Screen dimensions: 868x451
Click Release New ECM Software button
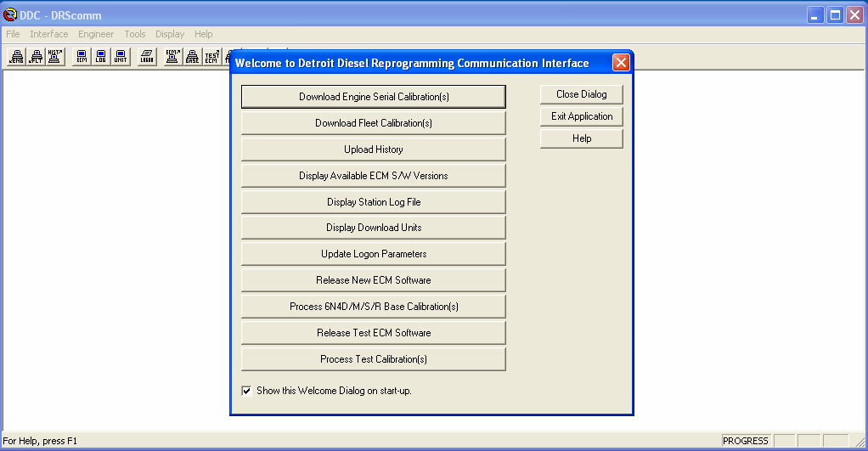click(374, 280)
